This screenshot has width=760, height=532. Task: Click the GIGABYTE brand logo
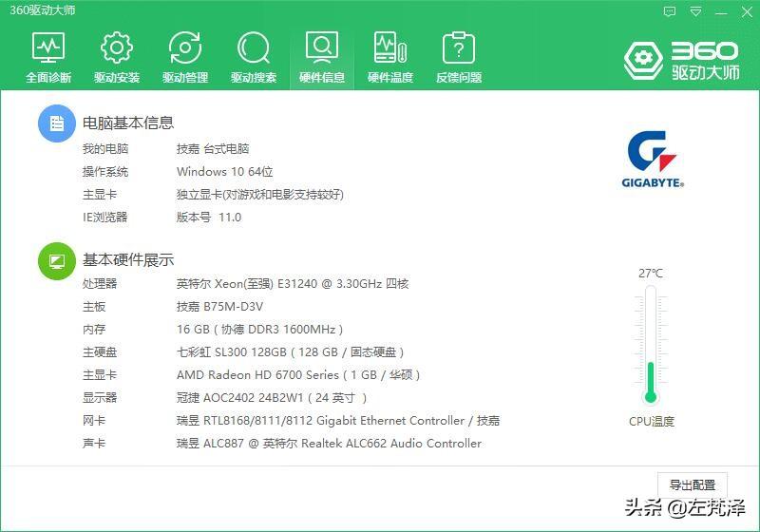coord(653,159)
